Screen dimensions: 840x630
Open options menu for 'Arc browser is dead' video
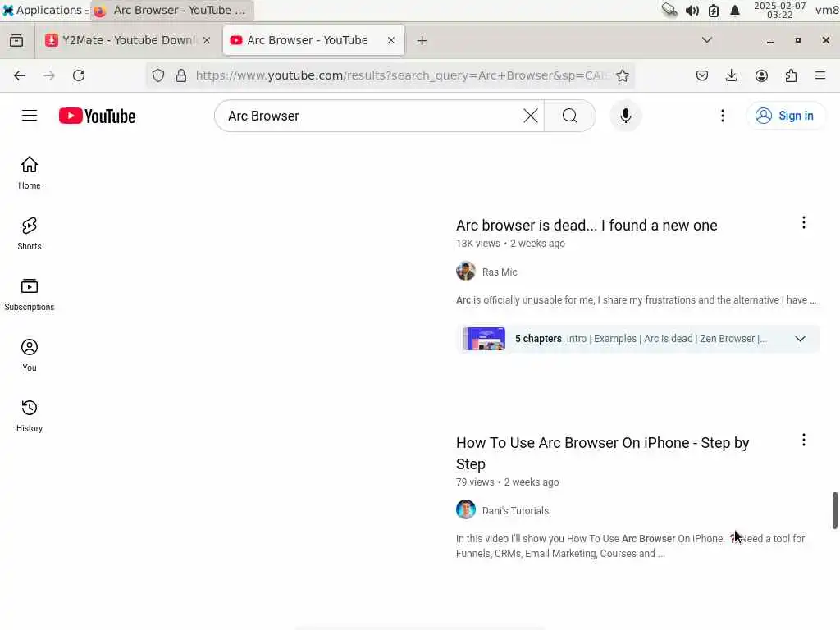coord(804,223)
